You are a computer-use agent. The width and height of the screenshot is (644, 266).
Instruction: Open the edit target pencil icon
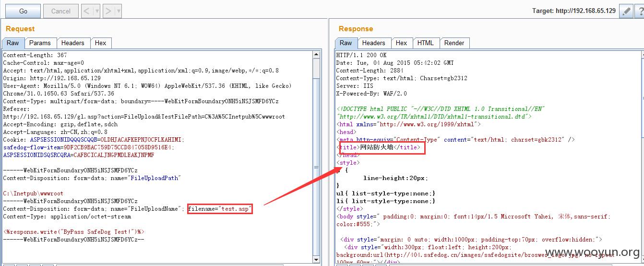[626, 11]
